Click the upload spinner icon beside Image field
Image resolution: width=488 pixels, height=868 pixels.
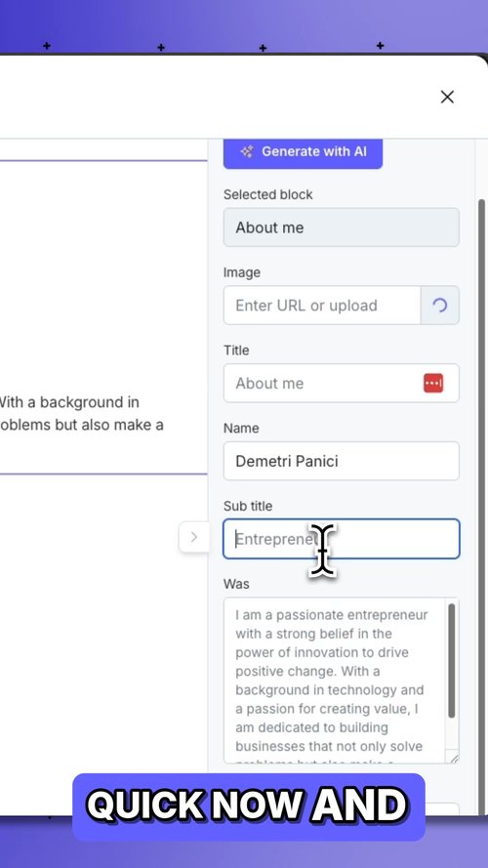[440, 306]
